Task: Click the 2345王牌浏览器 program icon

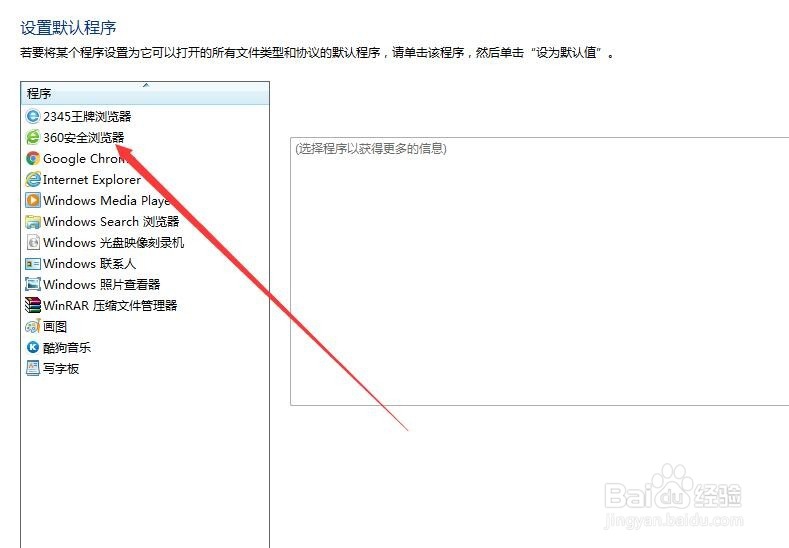Action: 33,116
